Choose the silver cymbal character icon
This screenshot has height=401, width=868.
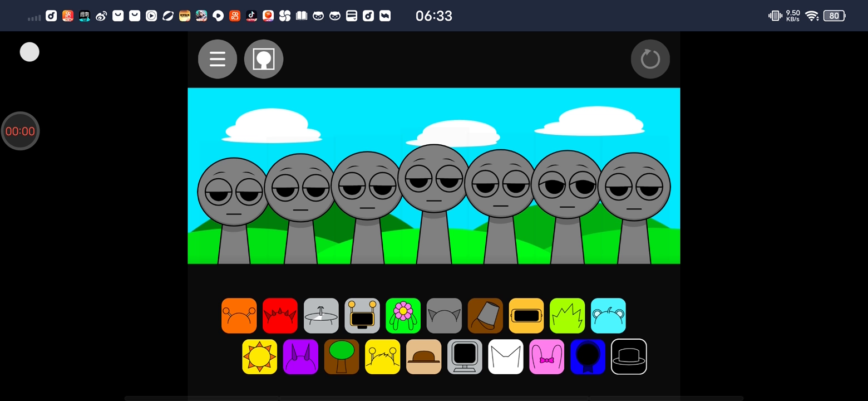(321, 316)
